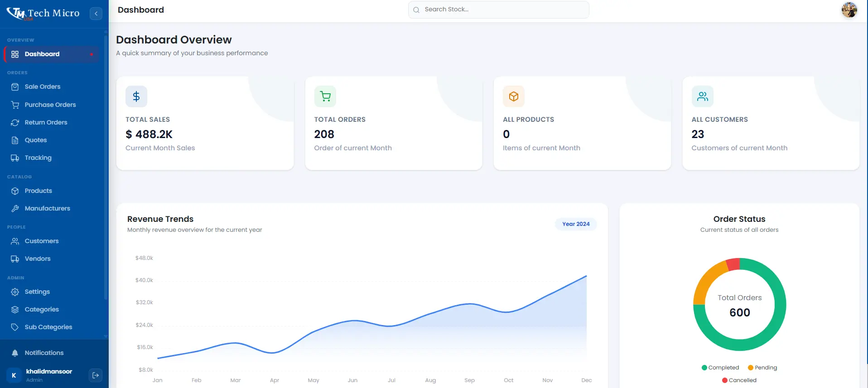
Task: Toggle the Pending legend item
Action: [x=762, y=368]
